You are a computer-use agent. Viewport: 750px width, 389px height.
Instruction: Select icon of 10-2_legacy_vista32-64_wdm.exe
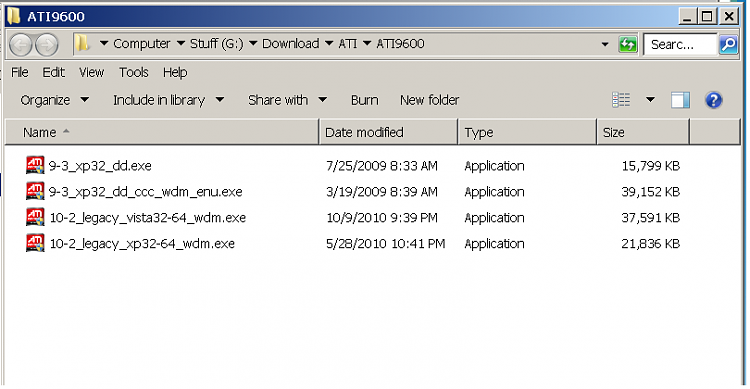click(x=35, y=217)
